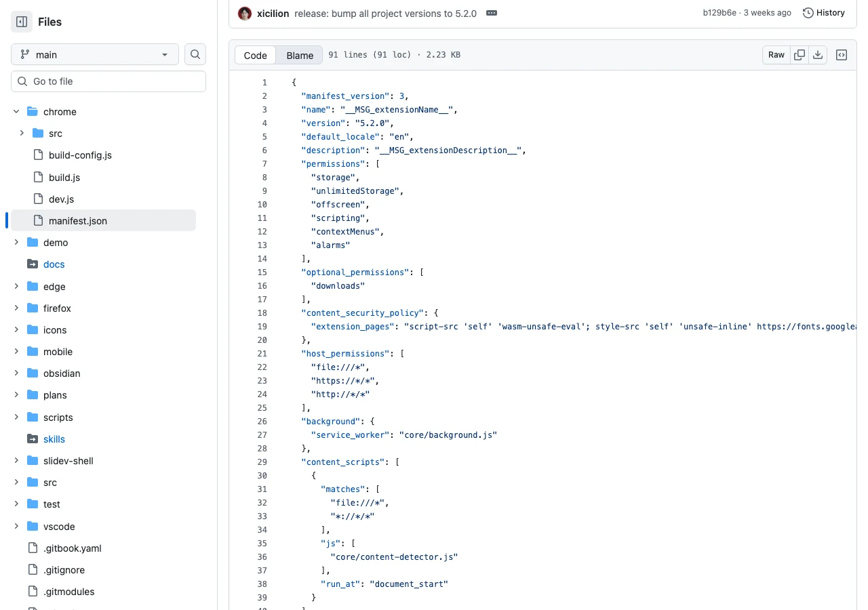868x610 pixels.
Task: Click the manifest.json file icon
Action: coord(38,221)
